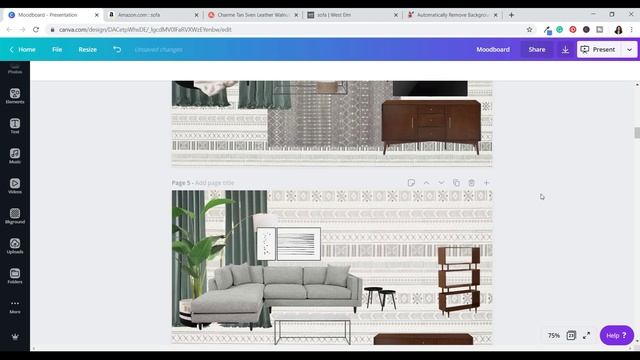Screen dimensions: 640x360
Task: Enter fullscreen mode
Action: click(587, 336)
